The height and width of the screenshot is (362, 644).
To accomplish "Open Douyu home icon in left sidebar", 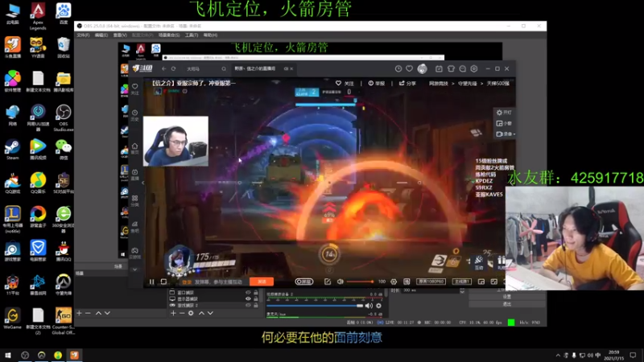I will coord(134,148).
